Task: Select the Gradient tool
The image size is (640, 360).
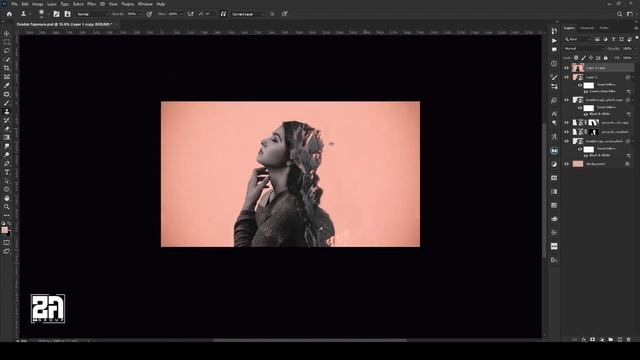Action: click(x=7, y=138)
